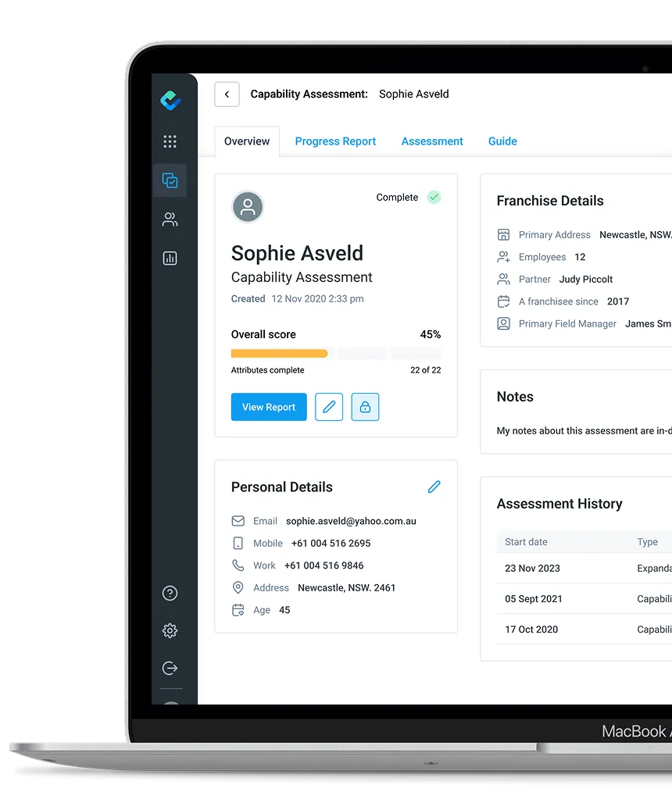Go back with the chevron button
Viewport: 672px width, 792px height.
click(227, 95)
